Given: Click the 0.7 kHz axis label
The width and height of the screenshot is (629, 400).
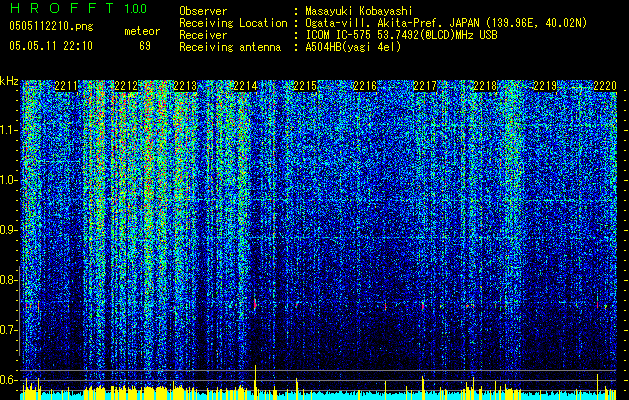Looking at the screenshot, I should pos(8,330).
